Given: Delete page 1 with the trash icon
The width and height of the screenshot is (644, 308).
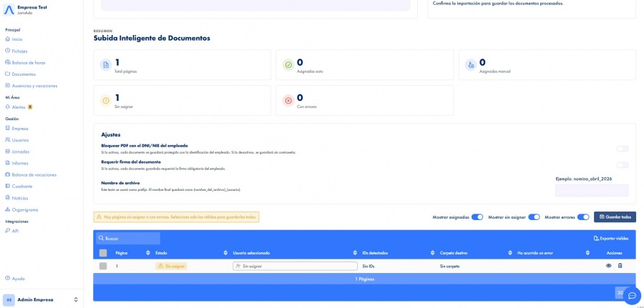Looking at the screenshot, I should click(x=620, y=266).
